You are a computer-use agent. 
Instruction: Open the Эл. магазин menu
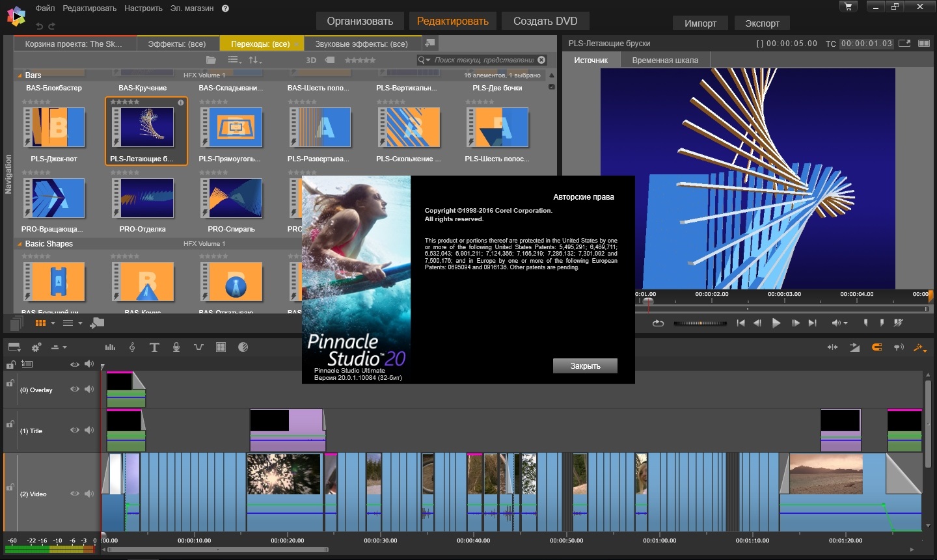point(191,8)
